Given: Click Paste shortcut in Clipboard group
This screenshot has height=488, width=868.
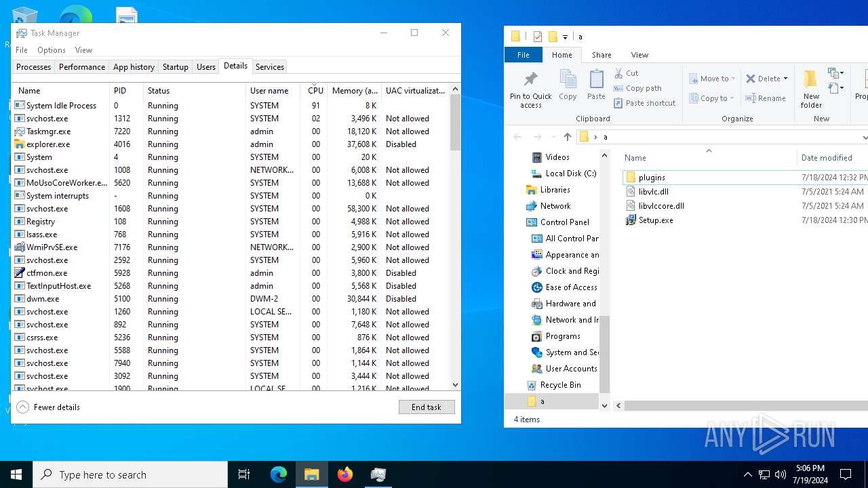Looking at the screenshot, I should tap(644, 103).
